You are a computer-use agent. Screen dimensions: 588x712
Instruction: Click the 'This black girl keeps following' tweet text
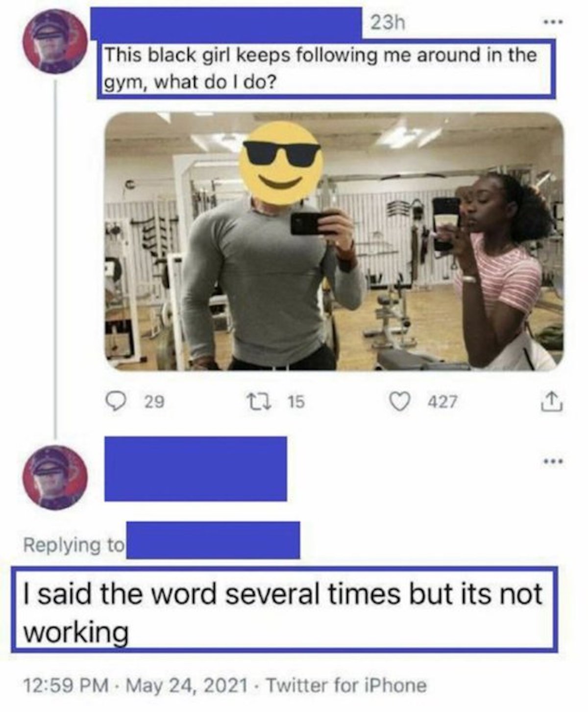pos(321,68)
